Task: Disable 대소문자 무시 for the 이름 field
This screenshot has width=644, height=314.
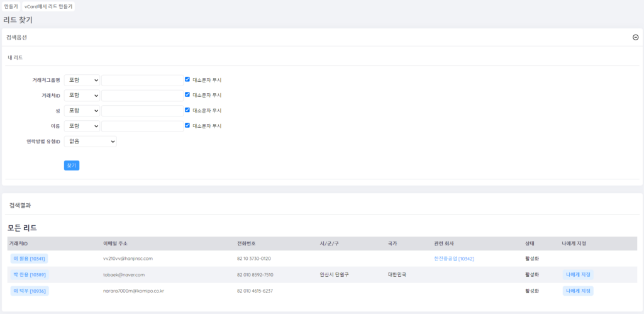Action: pyautogui.click(x=187, y=125)
